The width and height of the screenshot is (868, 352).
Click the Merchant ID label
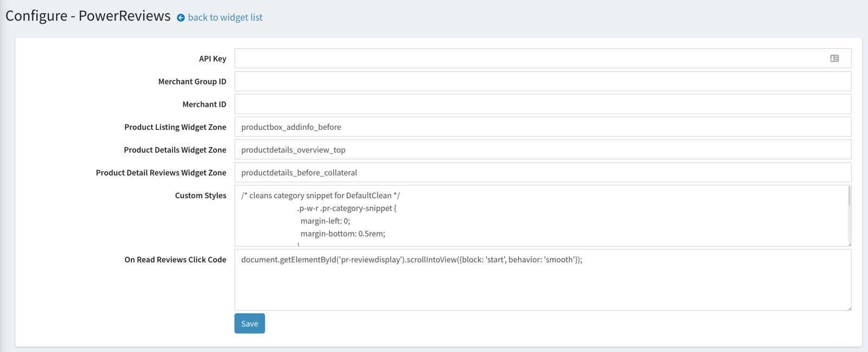pyautogui.click(x=205, y=104)
